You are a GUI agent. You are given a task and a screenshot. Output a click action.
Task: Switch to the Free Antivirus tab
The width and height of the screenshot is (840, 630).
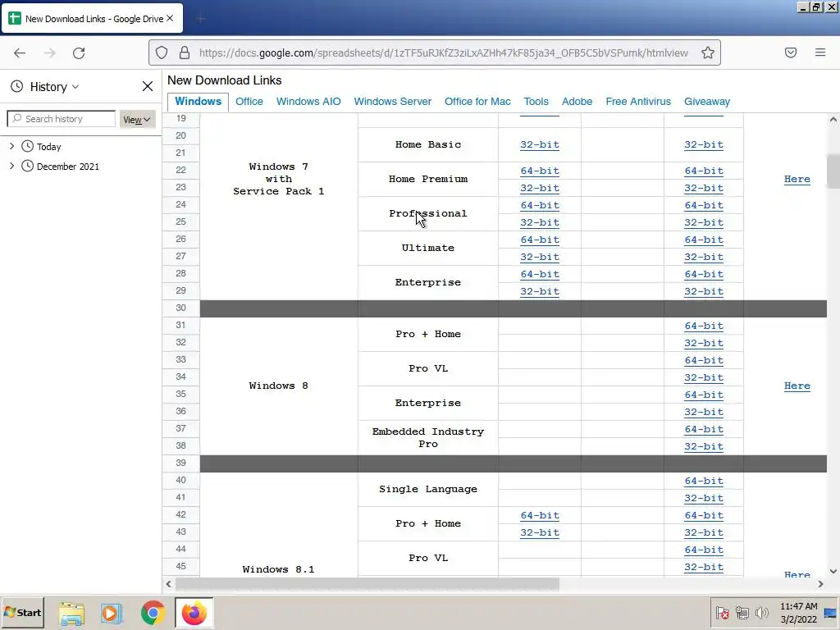[638, 101]
